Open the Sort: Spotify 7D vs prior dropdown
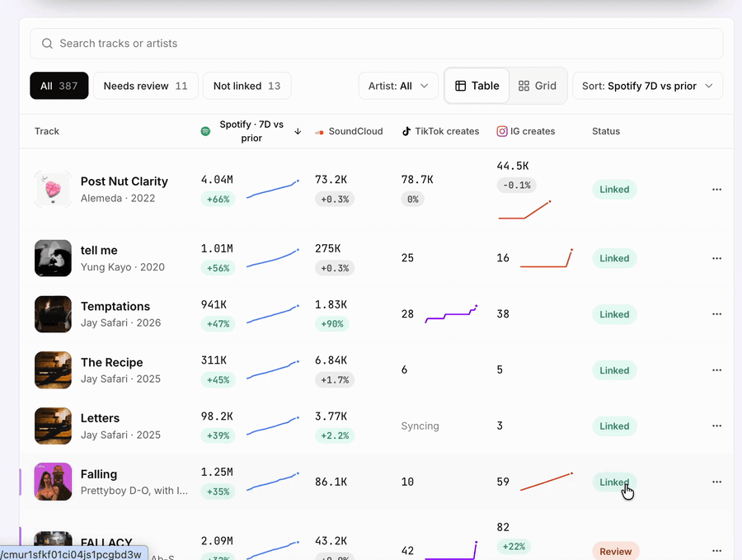Image resolution: width=742 pixels, height=560 pixels. click(x=647, y=86)
